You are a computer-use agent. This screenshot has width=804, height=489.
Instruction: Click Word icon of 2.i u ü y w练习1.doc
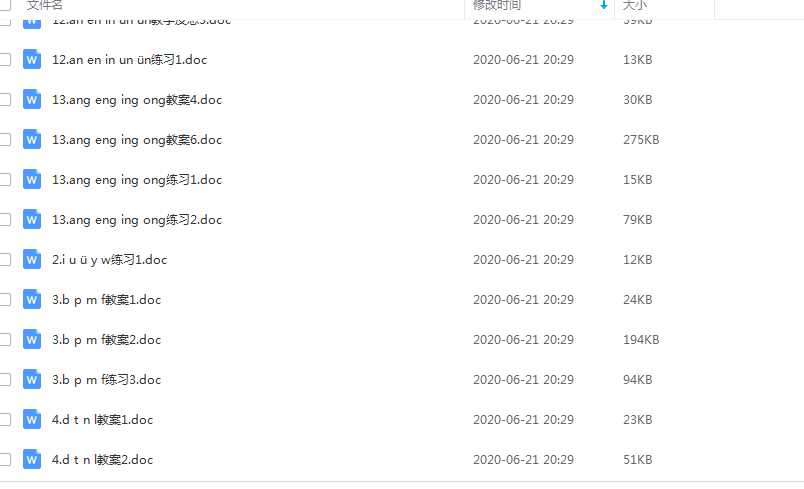click(32, 259)
